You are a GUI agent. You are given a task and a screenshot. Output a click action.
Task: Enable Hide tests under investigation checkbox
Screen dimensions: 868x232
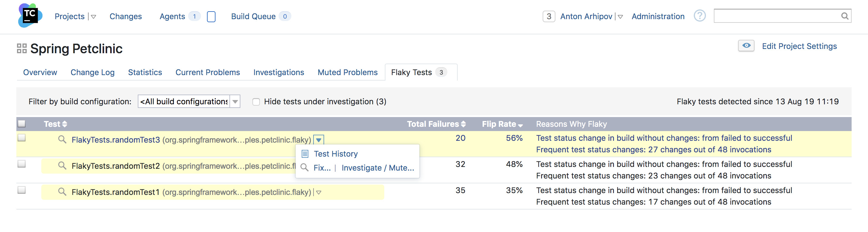pos(256,102)
